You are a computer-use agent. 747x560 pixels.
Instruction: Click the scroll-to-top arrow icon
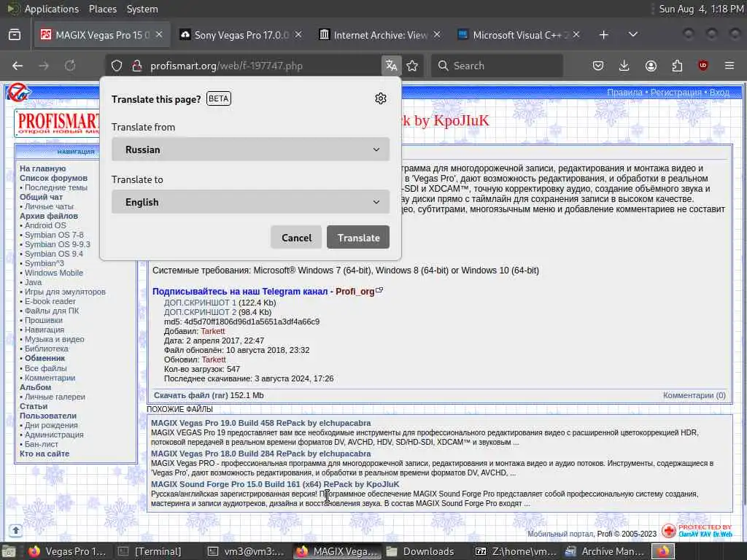tap(15, 530)
